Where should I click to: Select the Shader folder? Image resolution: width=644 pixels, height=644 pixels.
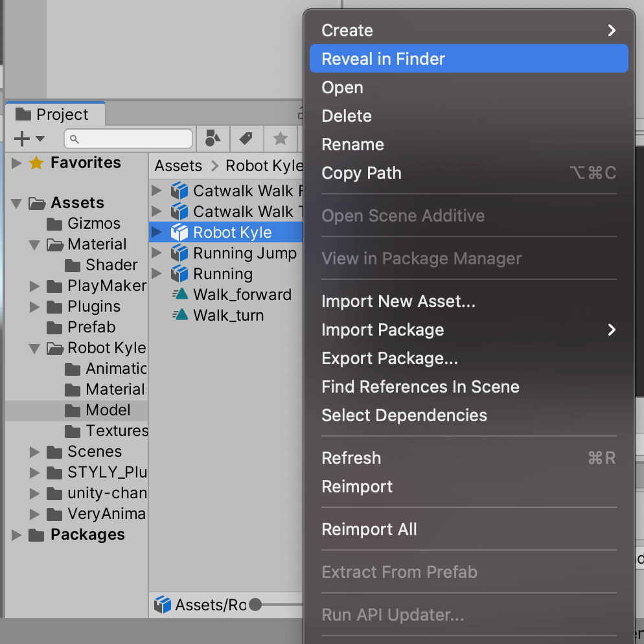pos(101,265)
